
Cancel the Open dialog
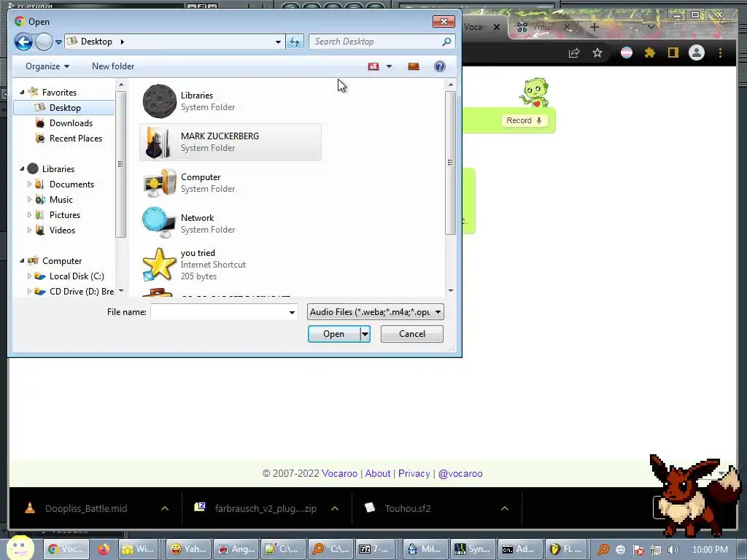pos(412,334)
